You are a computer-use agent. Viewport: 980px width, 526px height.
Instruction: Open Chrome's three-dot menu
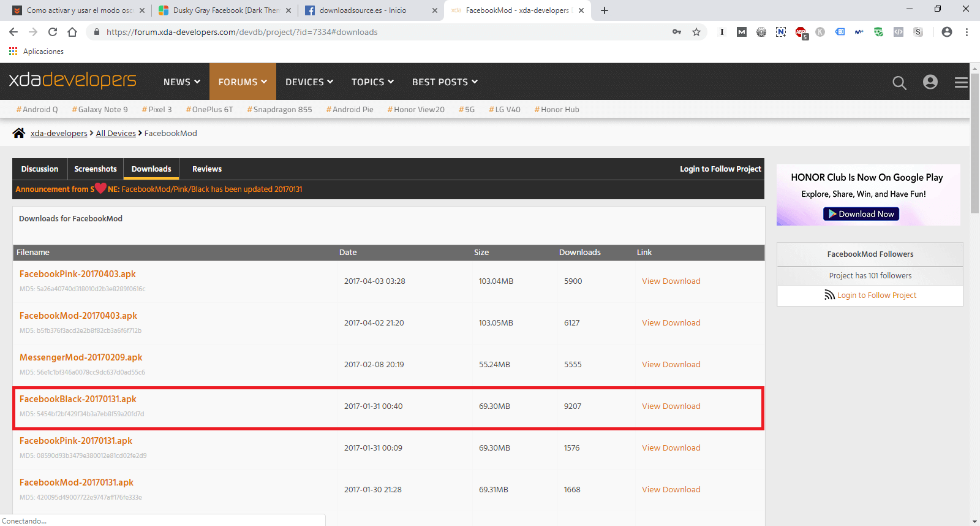967,32
